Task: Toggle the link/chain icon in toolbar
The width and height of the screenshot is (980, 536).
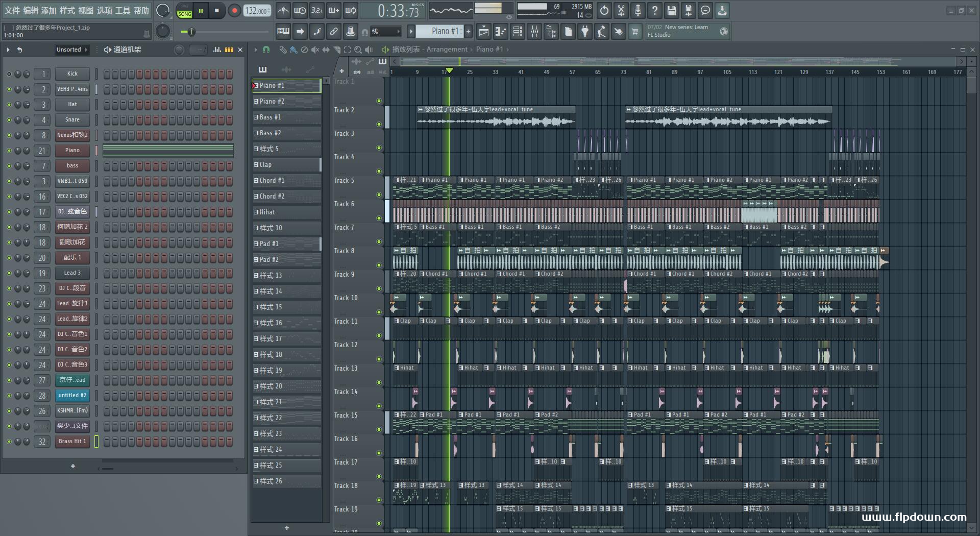Action: pyautogui.click(x=334, y=32)
